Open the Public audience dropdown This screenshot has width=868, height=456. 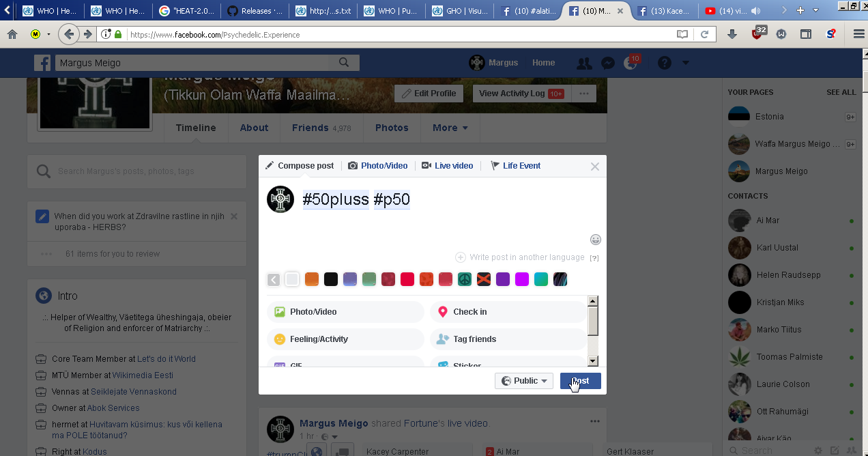(524, 381)
